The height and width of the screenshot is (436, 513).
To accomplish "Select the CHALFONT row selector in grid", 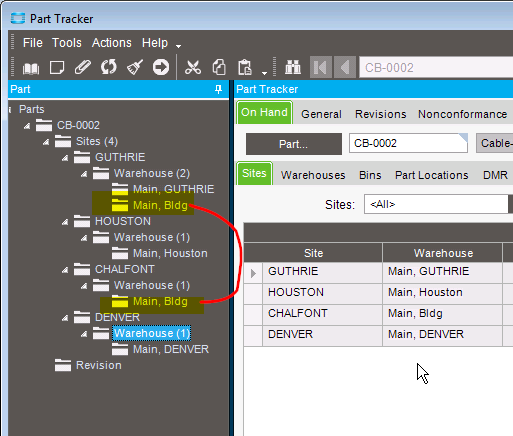I will click(253, 314).
